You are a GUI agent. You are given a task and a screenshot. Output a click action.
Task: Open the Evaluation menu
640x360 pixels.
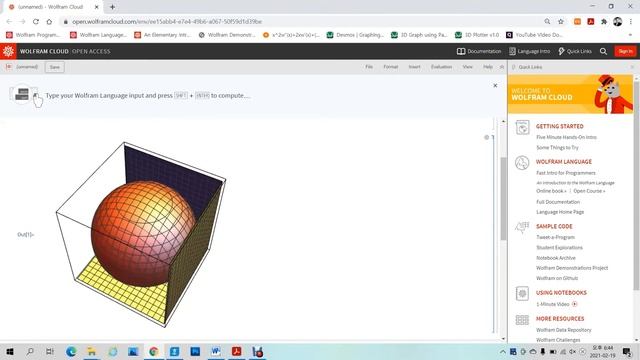tap(441, 67)
